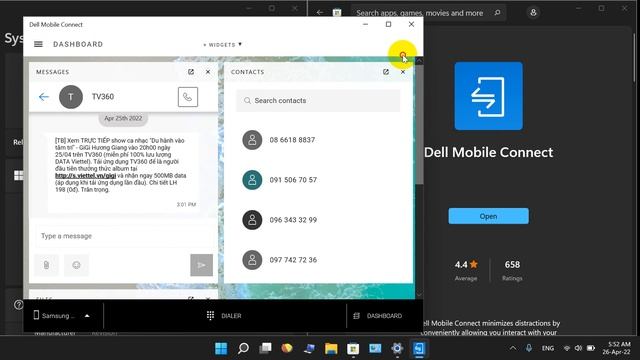Open File Explorer from the taskbar
This screenshot has width=640, height=360.
(x=331, y=348)
